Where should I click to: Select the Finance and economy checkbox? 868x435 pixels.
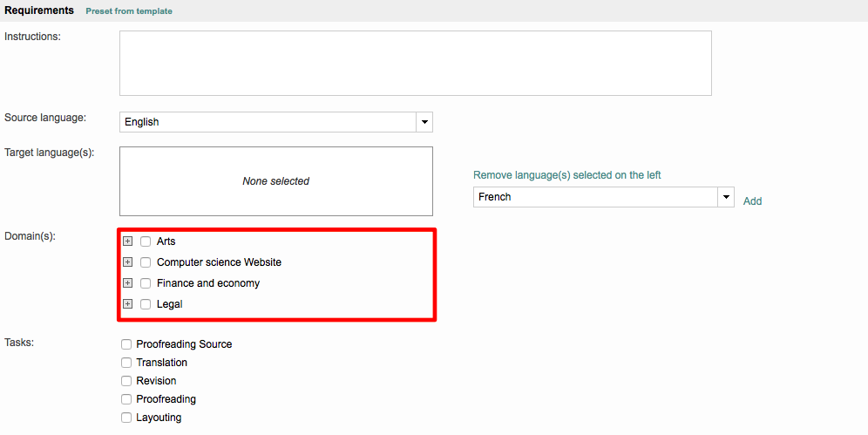click(x=146, y=283)
